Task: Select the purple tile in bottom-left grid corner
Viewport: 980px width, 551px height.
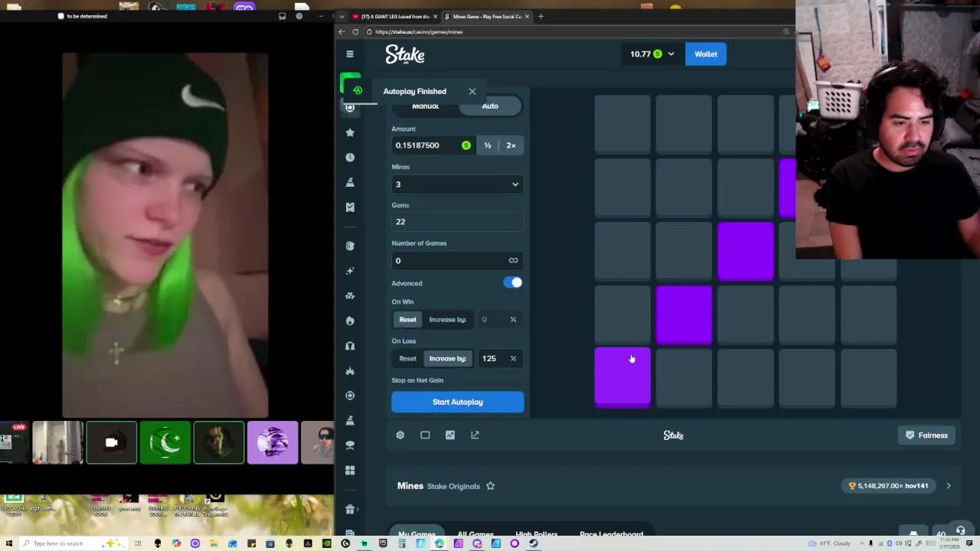Action: 622,377
